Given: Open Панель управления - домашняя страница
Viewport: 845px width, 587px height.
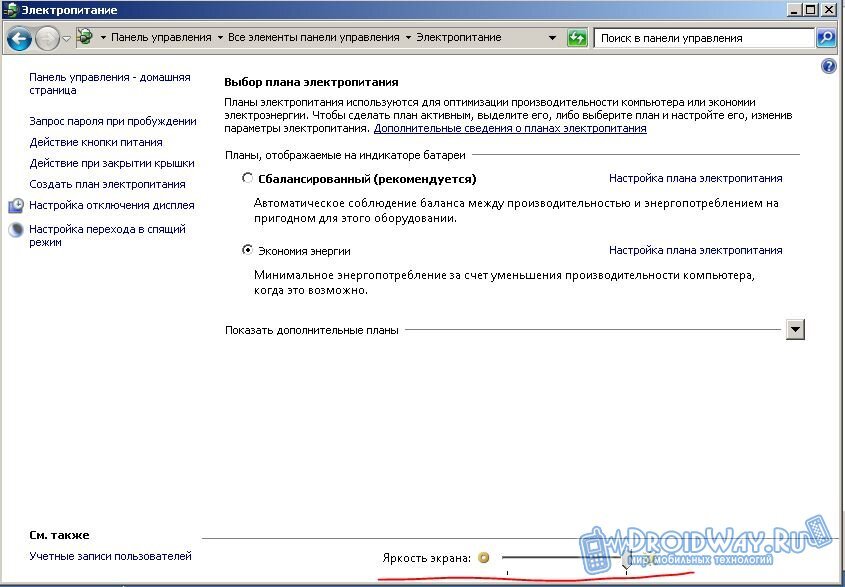Looking at the screenshot, I should 109,84.
